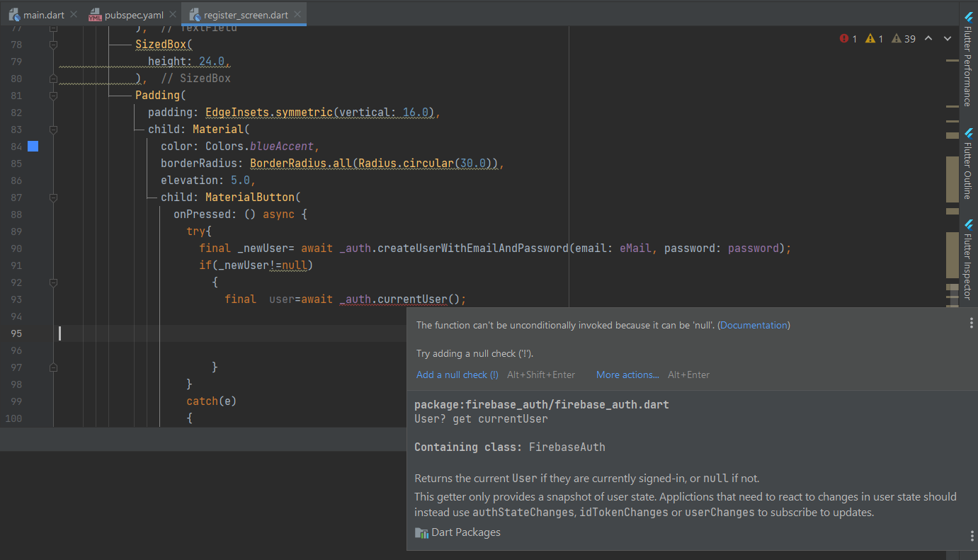
Task: Click the currentUser call on line 93
Action: [412, 299]
